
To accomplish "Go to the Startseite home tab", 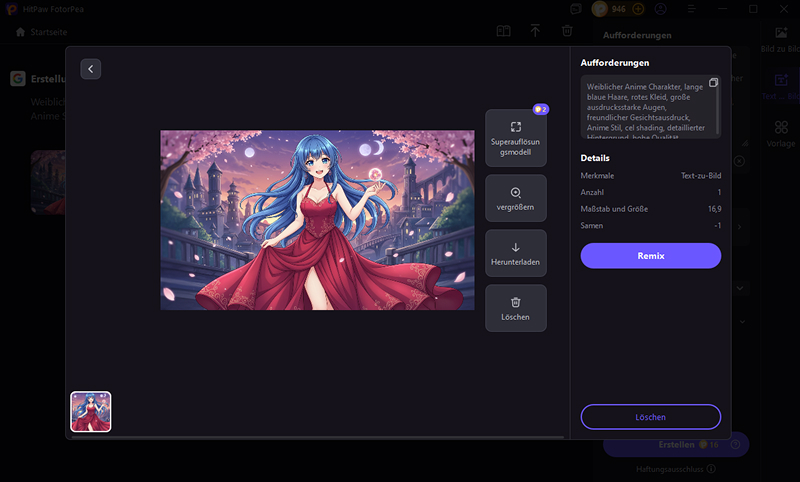I will 42,32.
